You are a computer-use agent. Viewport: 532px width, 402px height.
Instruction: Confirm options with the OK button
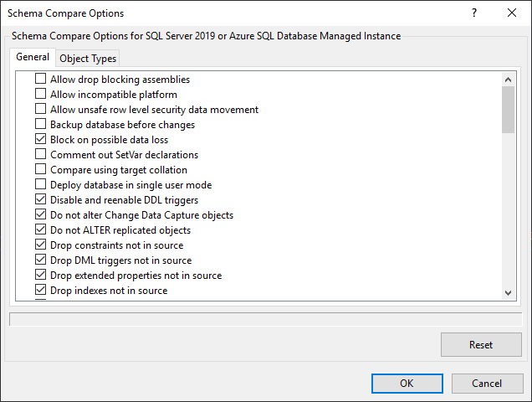click(x=407, y=383)
